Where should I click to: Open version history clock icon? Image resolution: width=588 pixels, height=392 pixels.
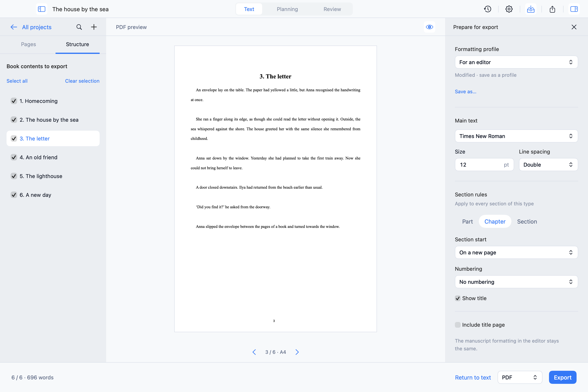(x=488, y=9)
